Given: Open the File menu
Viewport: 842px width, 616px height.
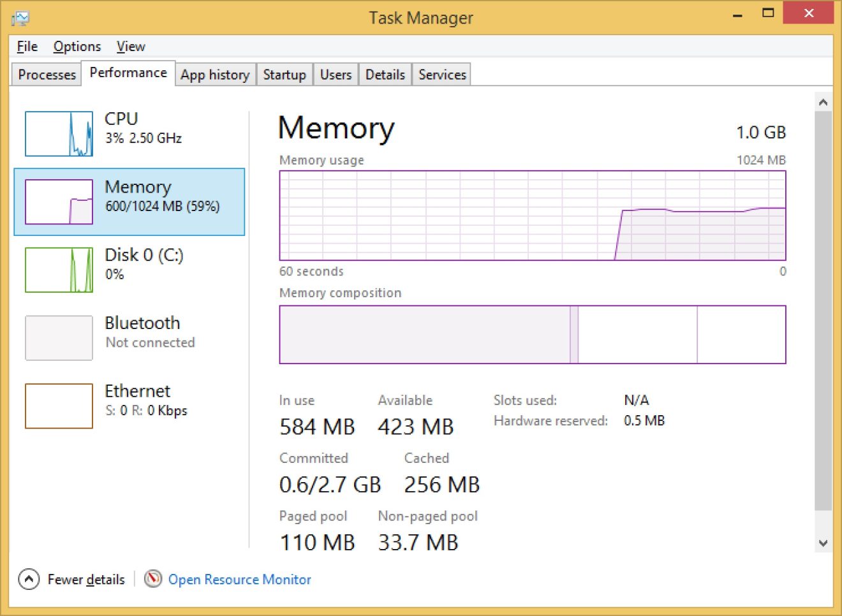Looking at the screenshot, I should 26,46.
